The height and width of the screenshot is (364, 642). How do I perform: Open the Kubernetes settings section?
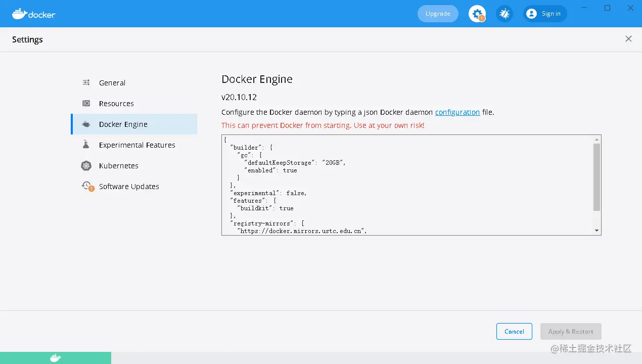134,165
